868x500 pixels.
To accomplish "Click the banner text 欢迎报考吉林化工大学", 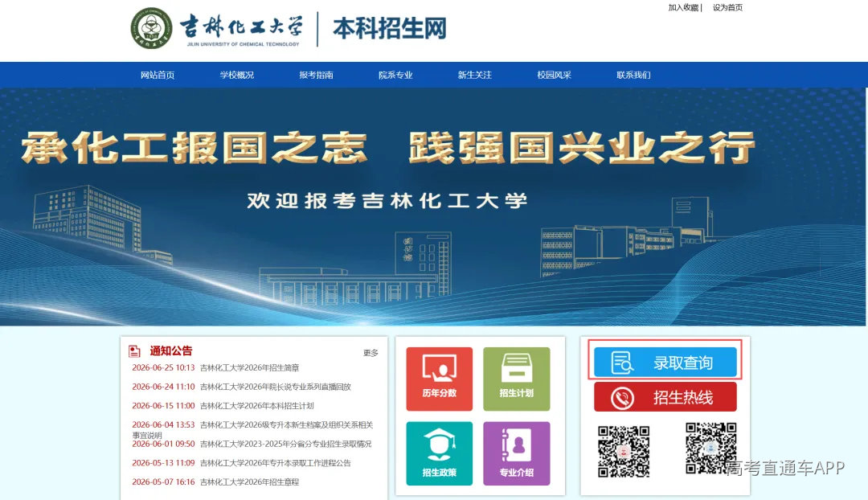I will tap(387, 200).
